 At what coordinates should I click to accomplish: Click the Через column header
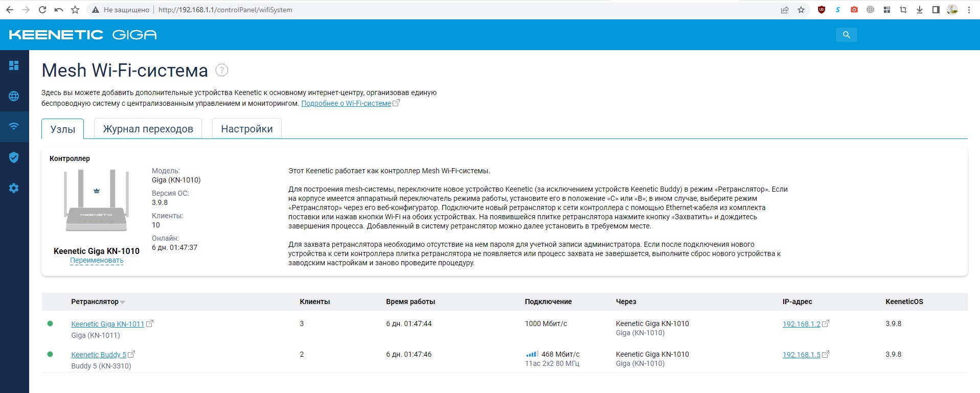626,302
